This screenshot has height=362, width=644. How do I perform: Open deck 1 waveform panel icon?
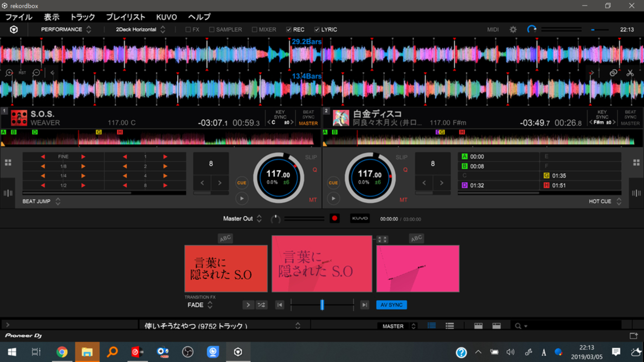[8, 193]
